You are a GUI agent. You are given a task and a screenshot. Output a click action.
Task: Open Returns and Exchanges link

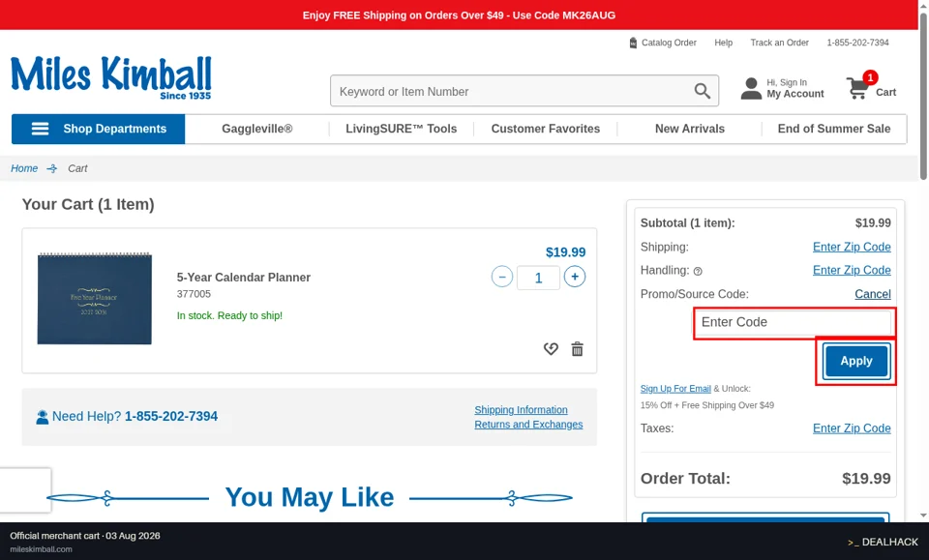click(x=528, y=425)
